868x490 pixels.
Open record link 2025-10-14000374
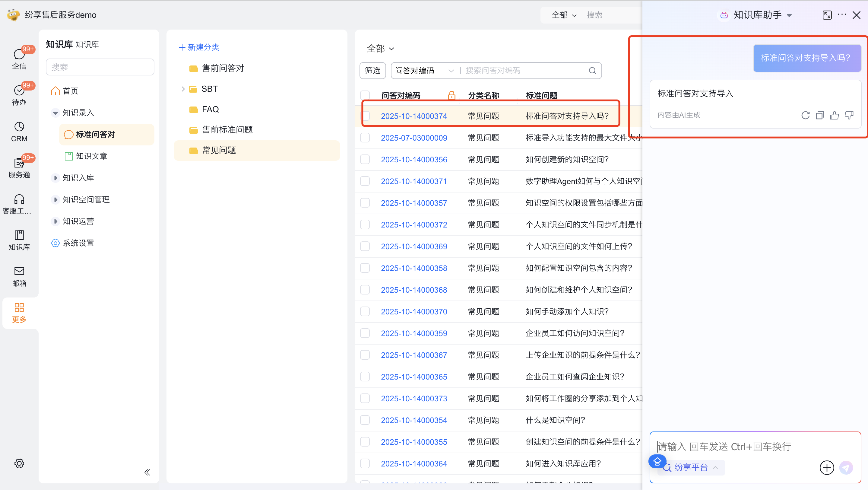[x=414, y=116]
